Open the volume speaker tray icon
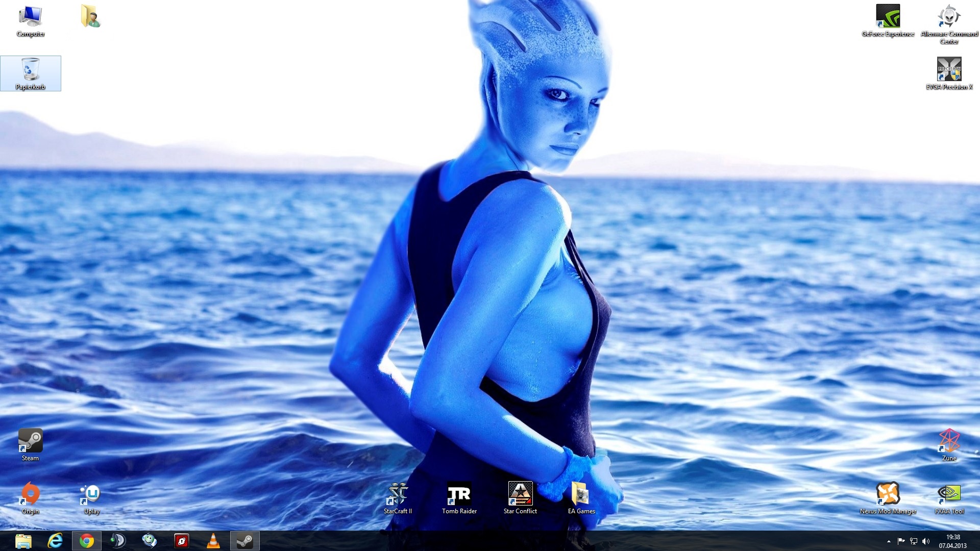Image resolution: width=980 pixels, height=551 pixels. 926,541
